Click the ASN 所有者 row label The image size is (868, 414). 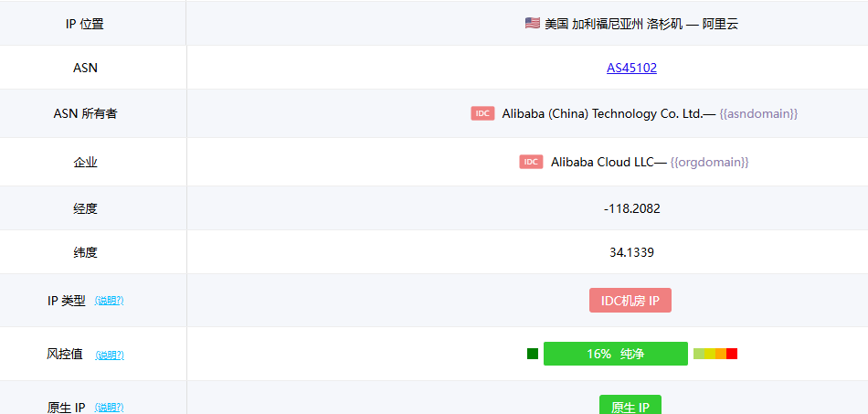(85, 113)
